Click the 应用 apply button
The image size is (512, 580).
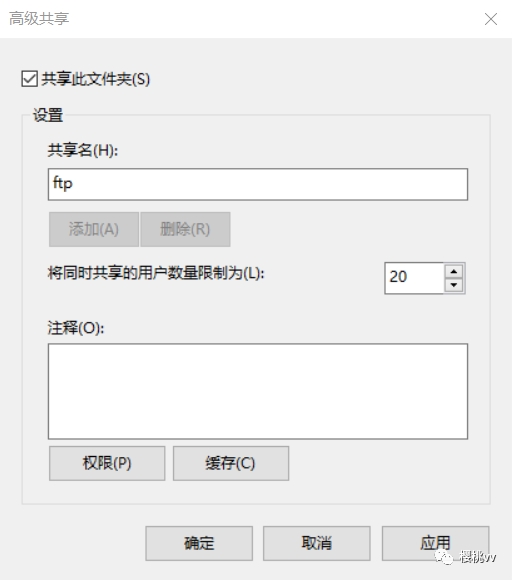(x=435, y=543)
